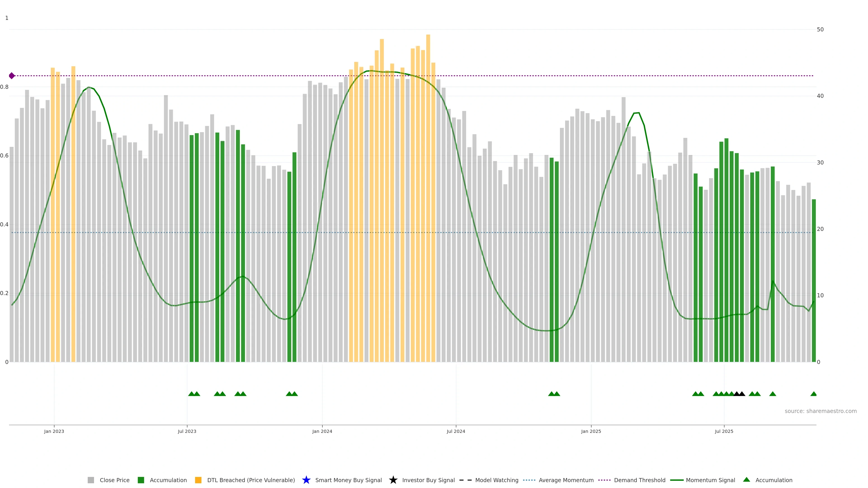Click the Jul 2023 axis label
Screen dimensions: 868x488
click(187, 431)
